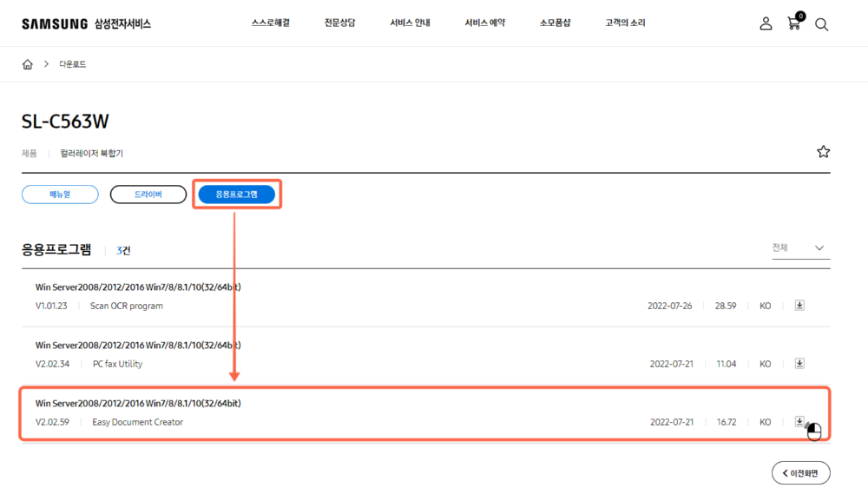The image size is (868, 488).
Task: Click the SL-C563W product title
Action: point(65,122)
